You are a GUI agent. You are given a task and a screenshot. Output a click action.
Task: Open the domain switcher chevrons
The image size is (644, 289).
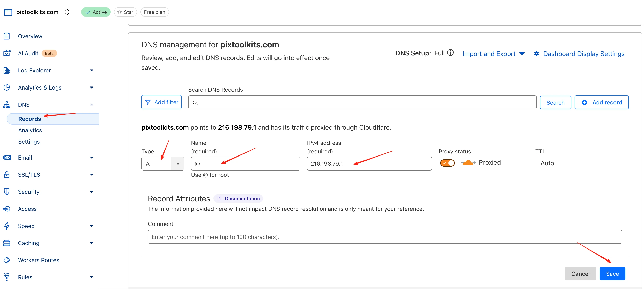click(x=67, y=12)
